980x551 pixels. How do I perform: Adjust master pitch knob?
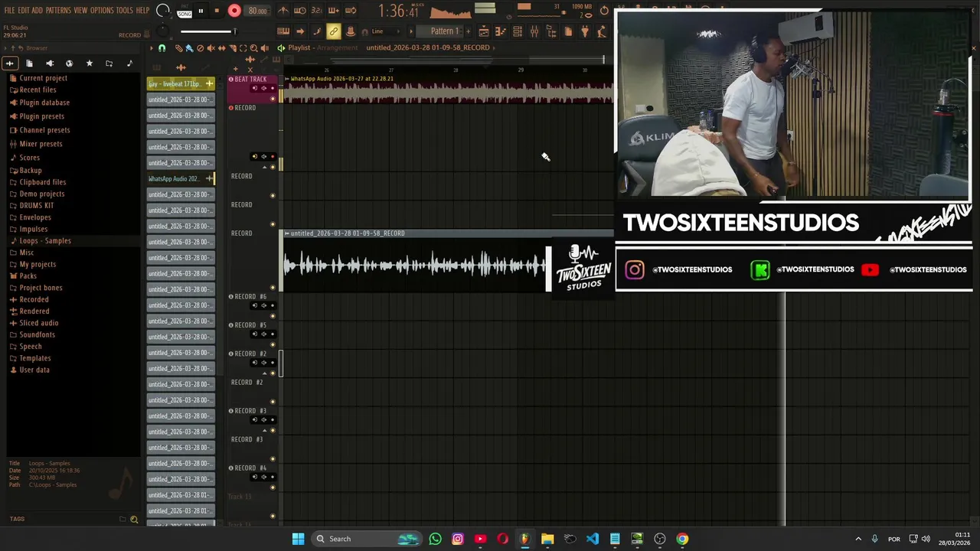click(162, 31)
